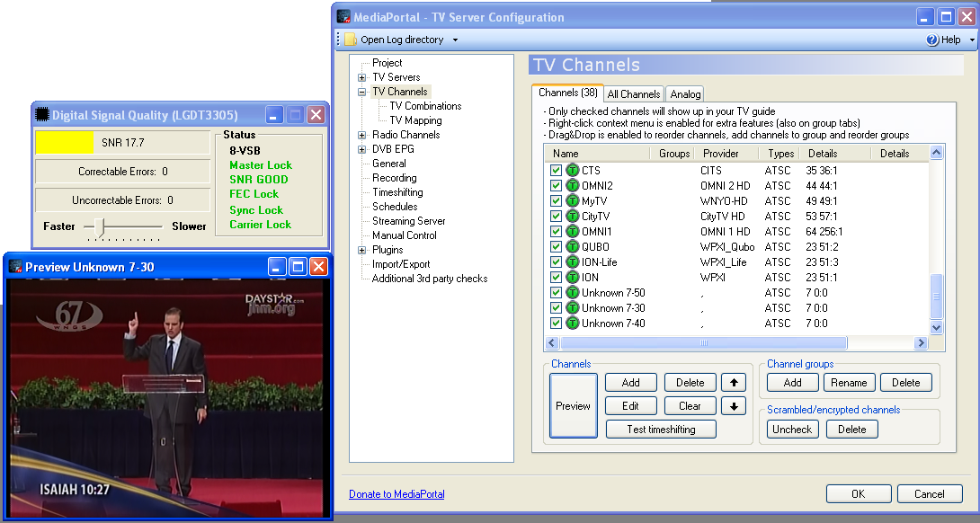980x523 pixels.
Task: Open the Help dropdown arrow
Action: [x=972, y=40]
